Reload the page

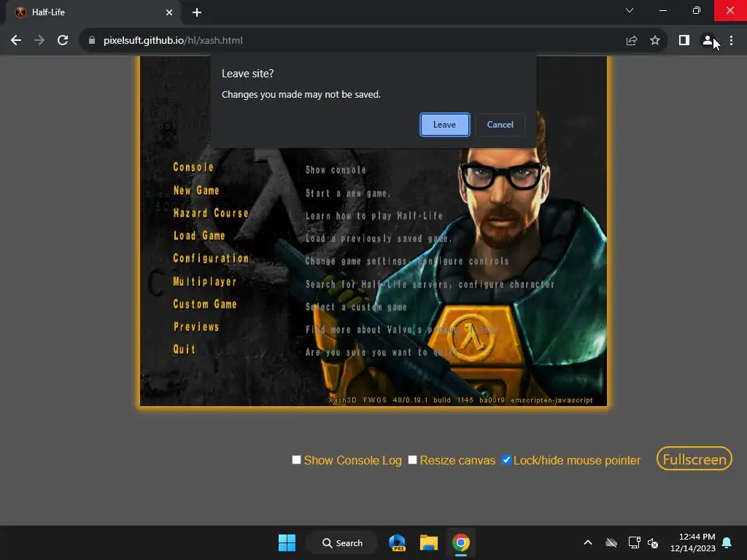[63, 41]
